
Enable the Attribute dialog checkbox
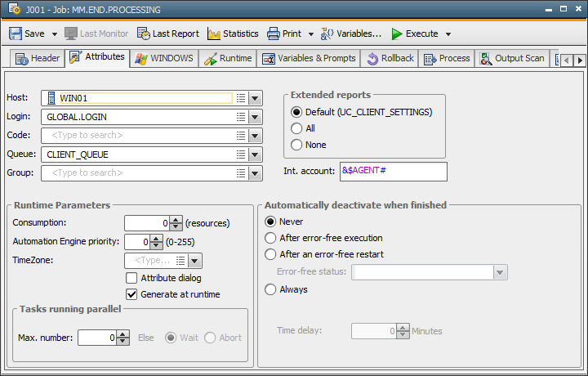pos(131,279)
